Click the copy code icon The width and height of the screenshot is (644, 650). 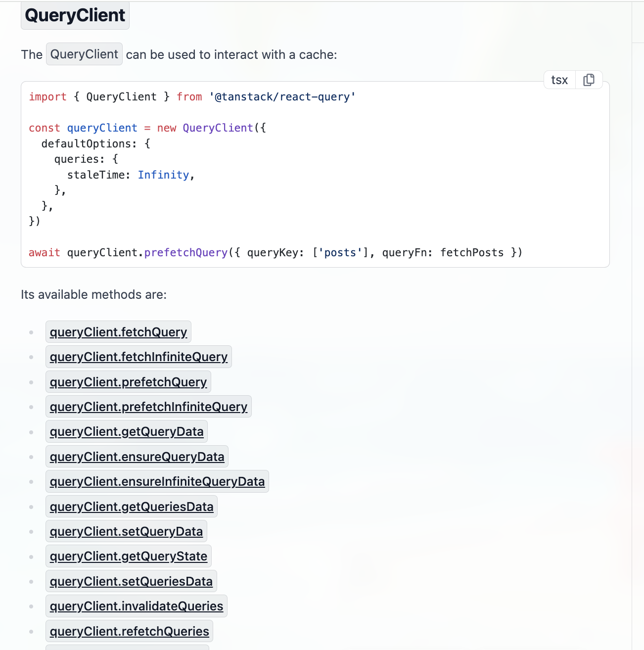click(589, 79)
